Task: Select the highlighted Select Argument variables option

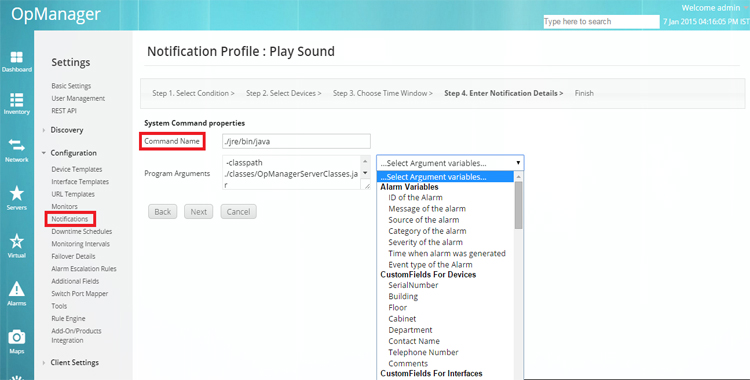Action: tap(446, 177)
